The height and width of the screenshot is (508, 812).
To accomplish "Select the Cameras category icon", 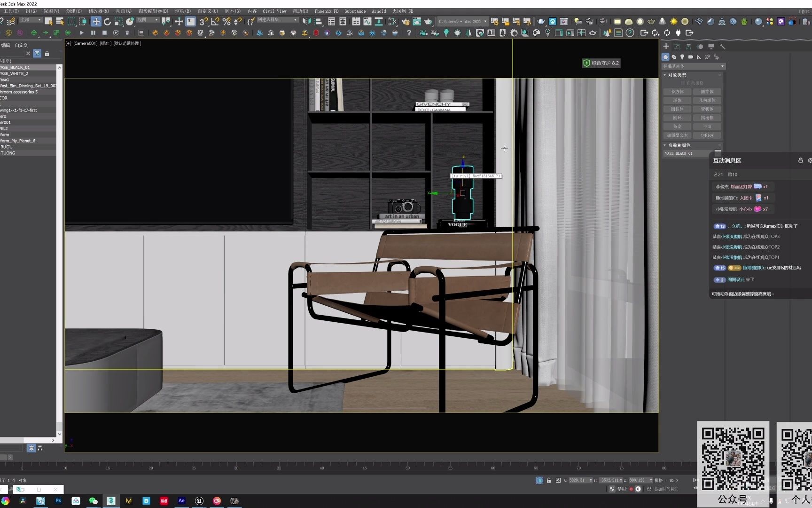I will click(691, 57).
